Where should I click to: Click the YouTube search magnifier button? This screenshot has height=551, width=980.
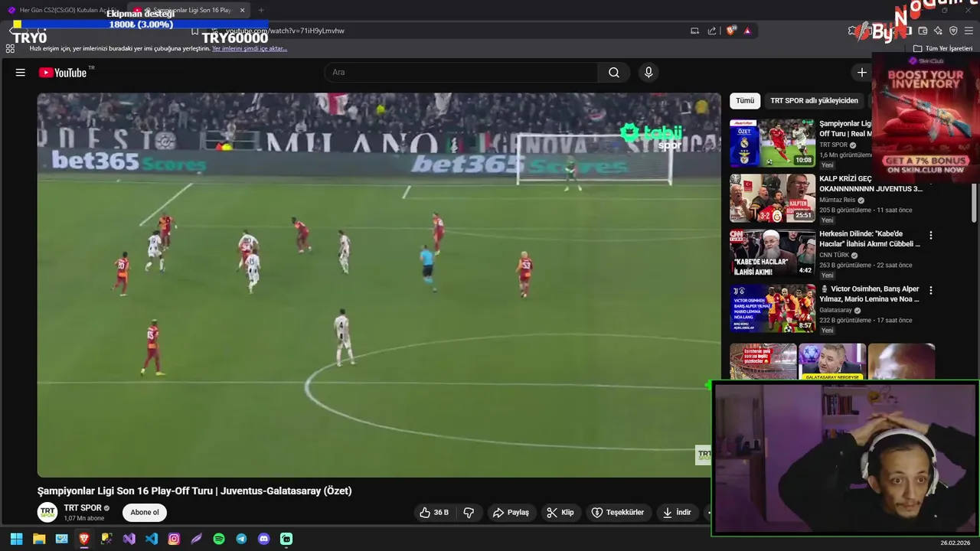tap(614, 73)
